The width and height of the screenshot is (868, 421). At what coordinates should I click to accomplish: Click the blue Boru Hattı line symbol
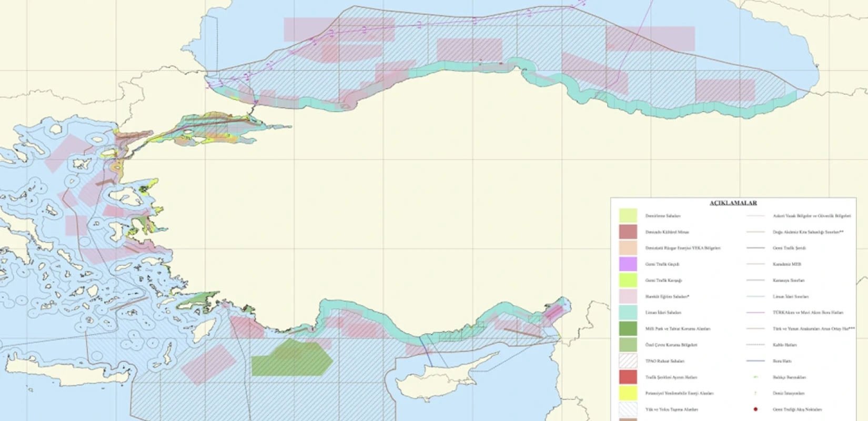click(755, 361)
